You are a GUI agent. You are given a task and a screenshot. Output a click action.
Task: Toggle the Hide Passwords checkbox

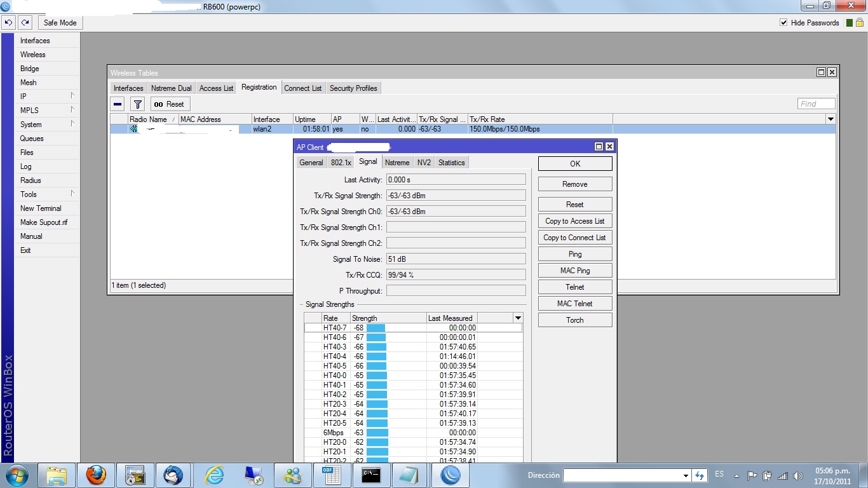point(783,23)
